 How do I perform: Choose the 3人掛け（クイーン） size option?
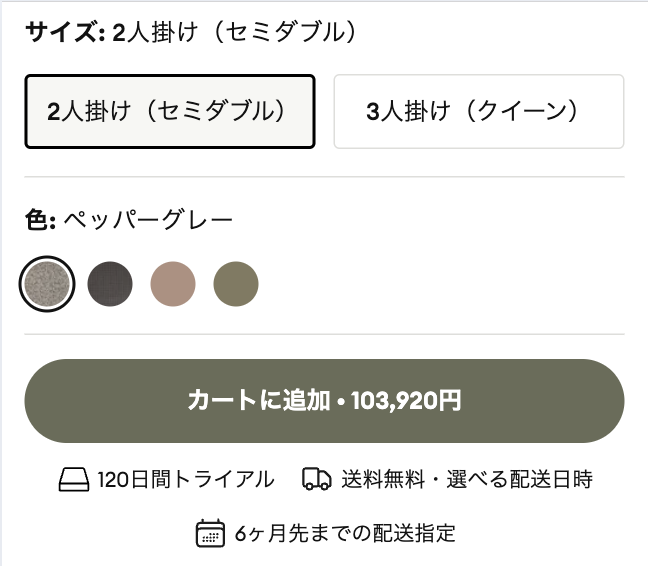(x=478, y=111)
